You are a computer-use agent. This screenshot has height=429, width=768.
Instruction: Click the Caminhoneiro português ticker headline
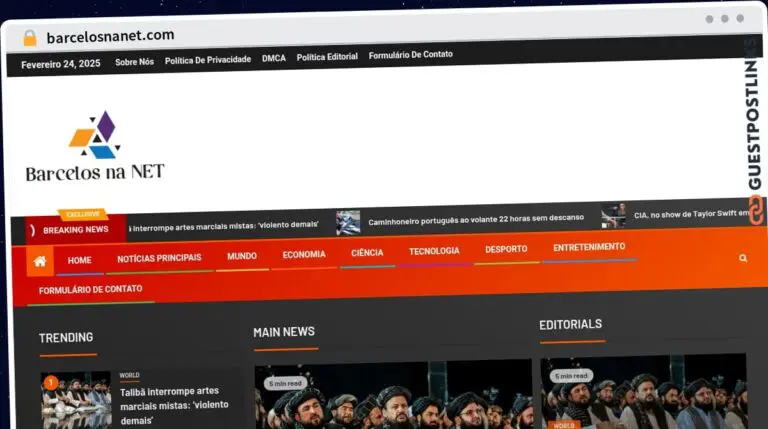(476, 220)
